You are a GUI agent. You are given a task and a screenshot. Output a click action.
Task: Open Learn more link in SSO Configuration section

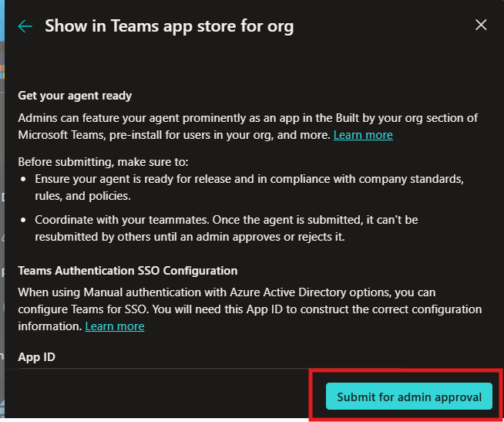[x=115, y=326]
